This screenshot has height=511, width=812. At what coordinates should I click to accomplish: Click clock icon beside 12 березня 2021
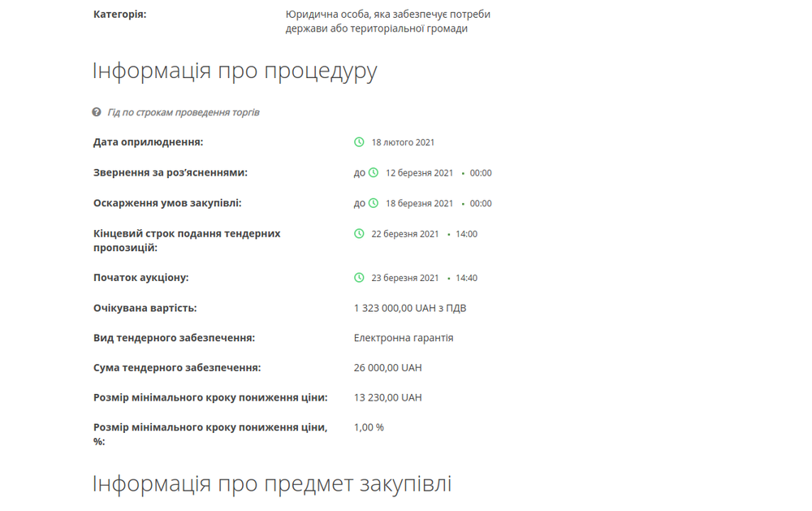pyautogui.click(x=374, y=172)
